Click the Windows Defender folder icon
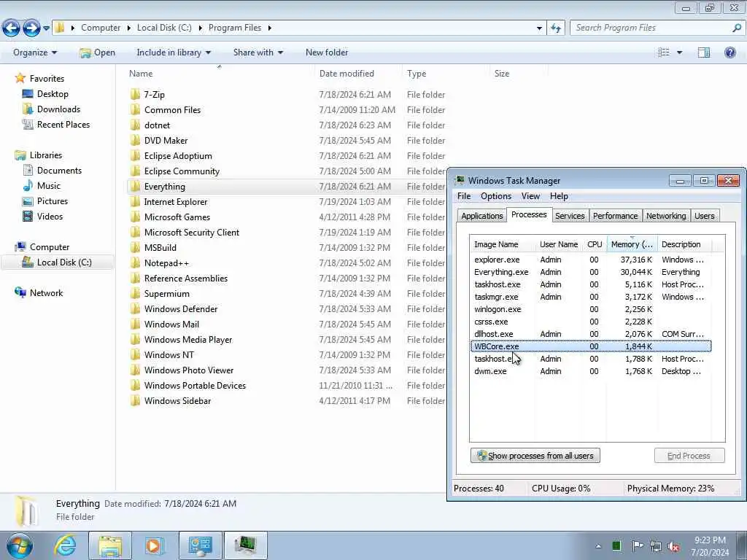This screenshot has height=560, width=747. (135, 308)
